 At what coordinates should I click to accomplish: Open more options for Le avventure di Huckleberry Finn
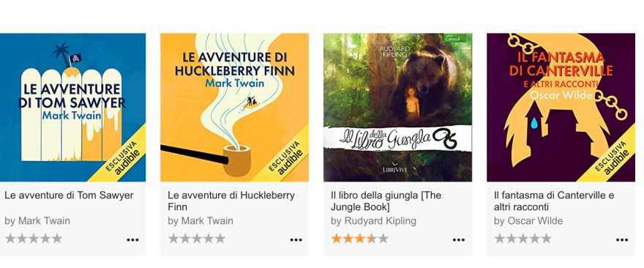296,240
